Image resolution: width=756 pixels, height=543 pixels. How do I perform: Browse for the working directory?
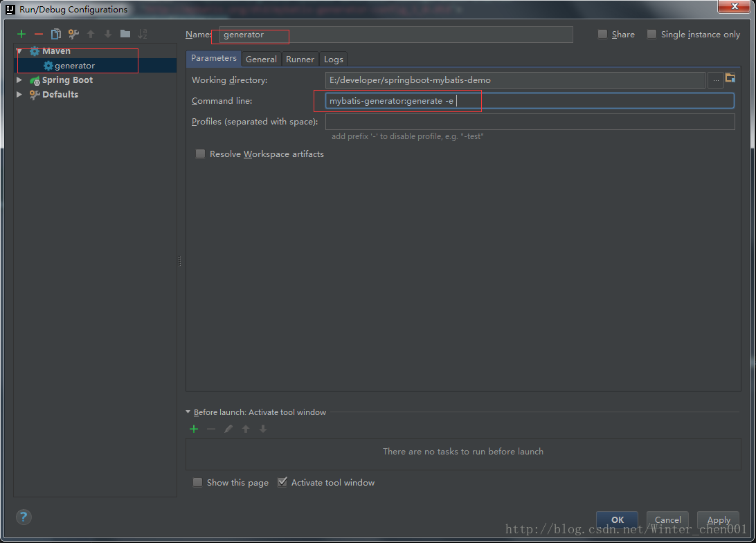click(x=716, y=80)
